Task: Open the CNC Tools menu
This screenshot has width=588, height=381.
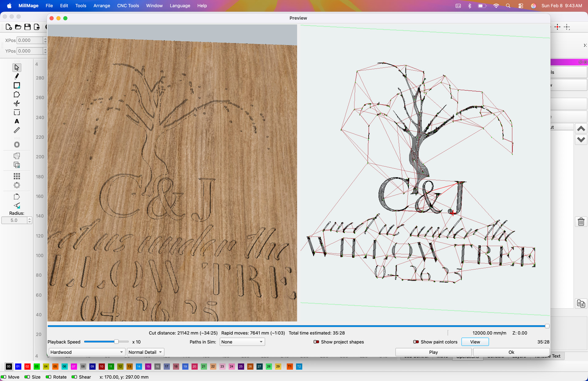Action: pyautogui.click(x=128, y=6)
